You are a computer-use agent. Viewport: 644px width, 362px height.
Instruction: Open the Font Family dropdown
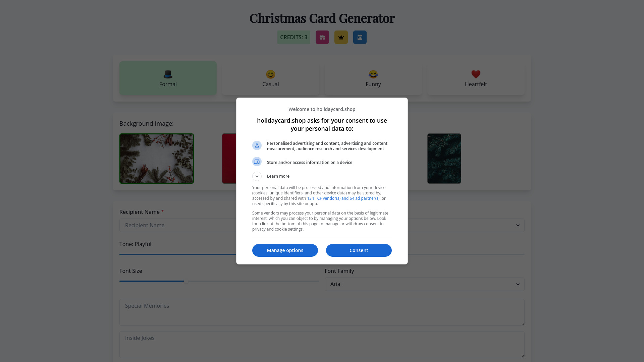[x=424, y=284]
